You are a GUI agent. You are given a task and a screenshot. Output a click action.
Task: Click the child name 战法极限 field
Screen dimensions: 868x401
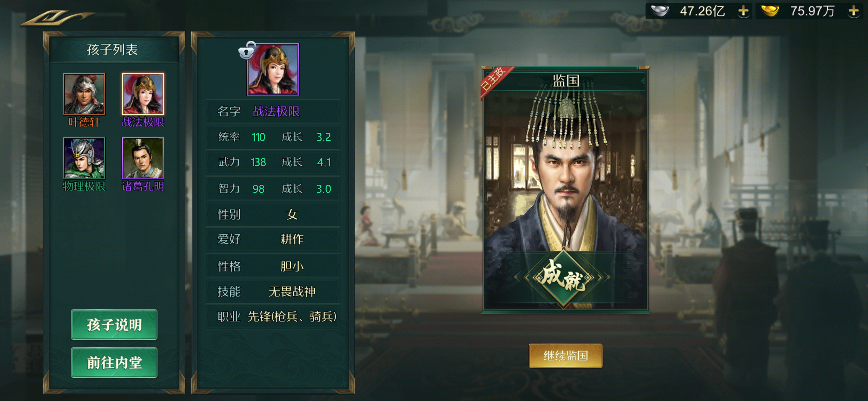pyautogui.click(x=273, y=111)
